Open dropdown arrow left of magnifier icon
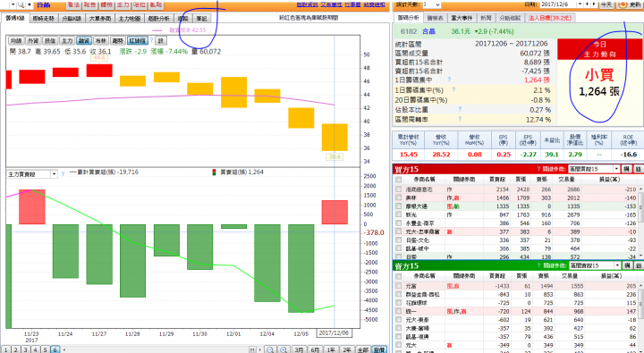Image resolution: width=644 pixels, height=353 pixels. (x=13, y=4)
